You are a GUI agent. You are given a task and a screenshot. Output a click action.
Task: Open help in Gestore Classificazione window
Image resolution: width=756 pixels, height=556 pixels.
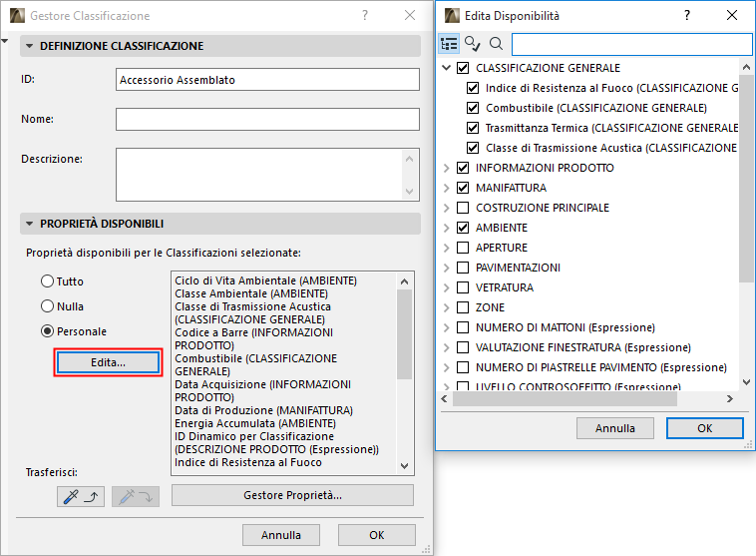pos(365,15)
